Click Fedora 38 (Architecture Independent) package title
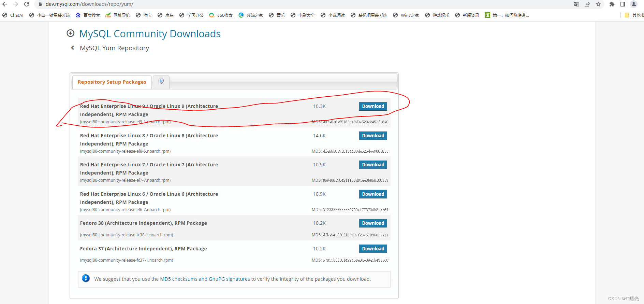 tap(143, 223)
